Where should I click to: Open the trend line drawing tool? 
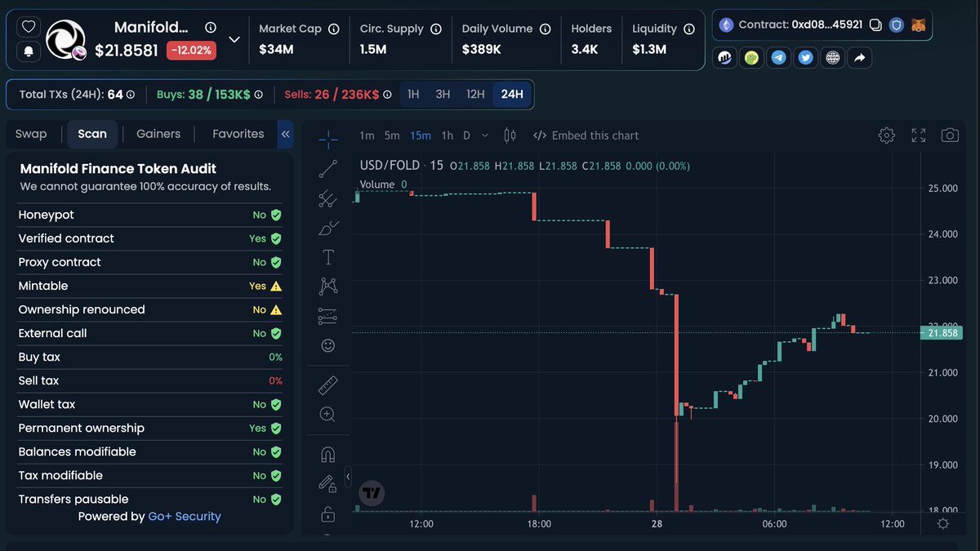327,169
